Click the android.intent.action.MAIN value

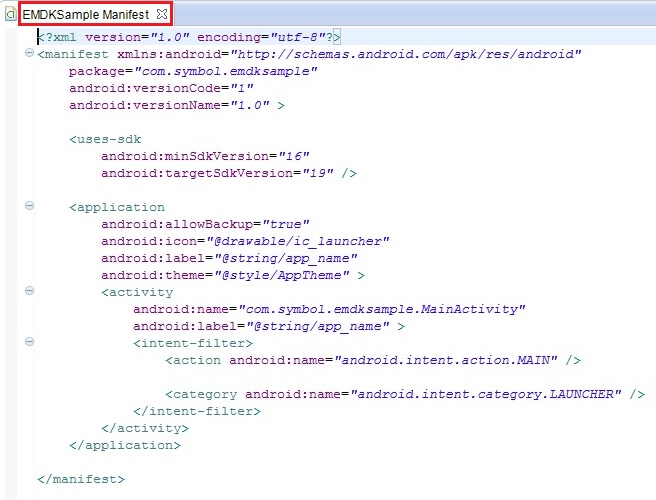pos(446,360)
